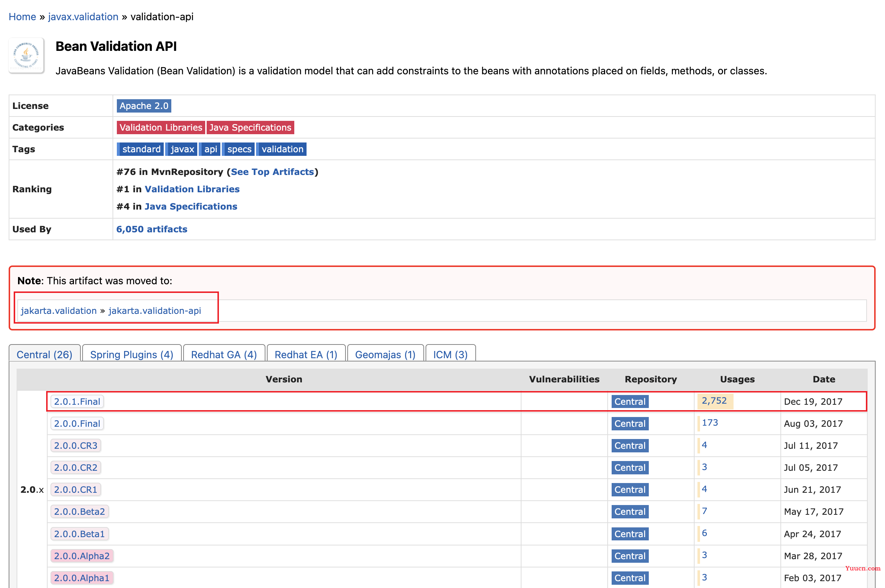The height and width of the screenshot is (588, 885).
Task: Switch to the Geomajas (1) tab
Action: 385,354
